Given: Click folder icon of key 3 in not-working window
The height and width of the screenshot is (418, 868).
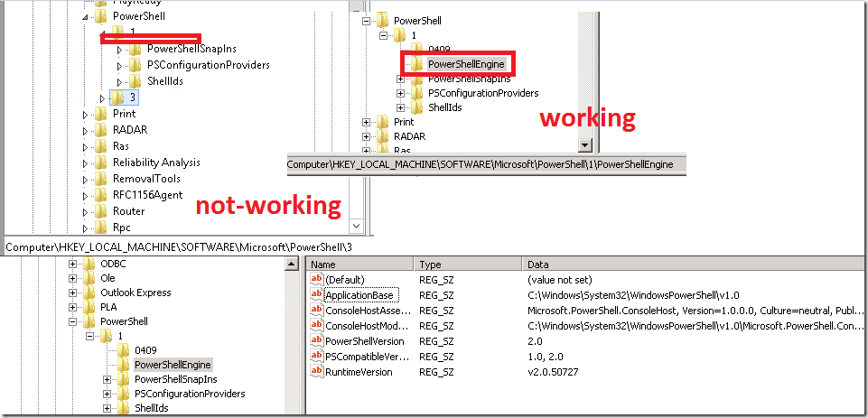Looking at the screenshot, I should (118, 98).
